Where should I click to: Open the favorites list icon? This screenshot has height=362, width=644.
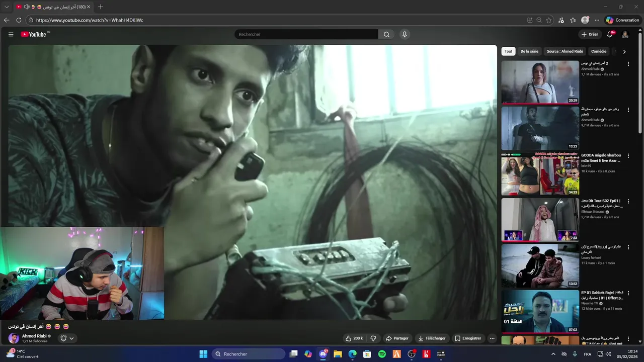point(573,20)
